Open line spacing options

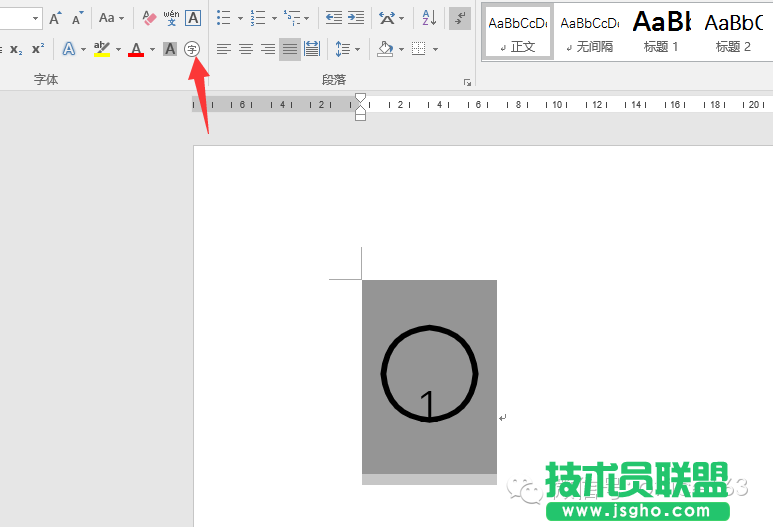pos(343,49)
